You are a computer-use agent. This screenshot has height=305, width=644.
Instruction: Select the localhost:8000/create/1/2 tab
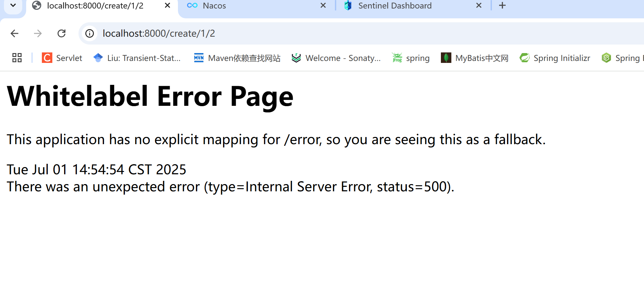coord(102,6)
